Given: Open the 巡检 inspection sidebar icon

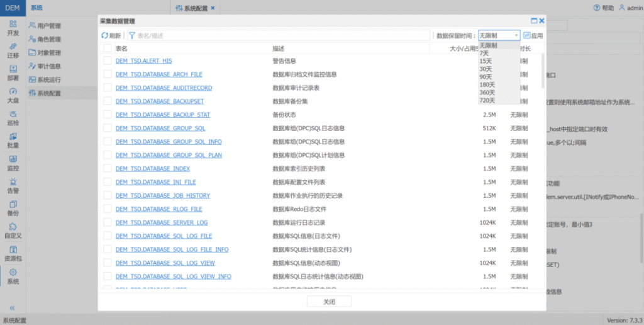Looking at the screenshot, I should click(x=13, y=117).
